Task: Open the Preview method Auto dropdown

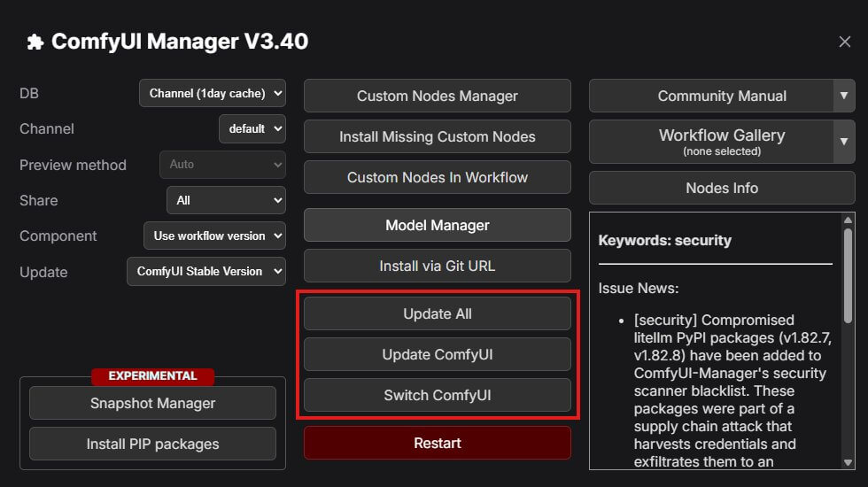Action: click(x=222, y=165)
